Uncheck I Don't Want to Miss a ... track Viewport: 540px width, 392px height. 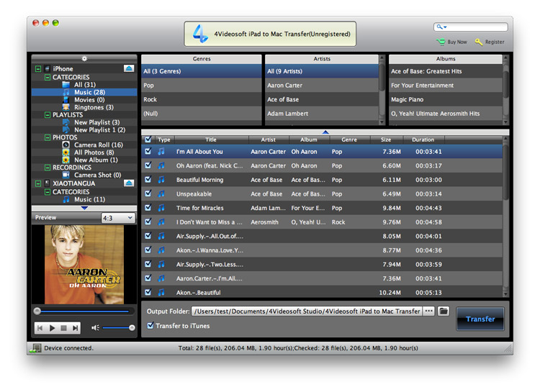point(148,222)
